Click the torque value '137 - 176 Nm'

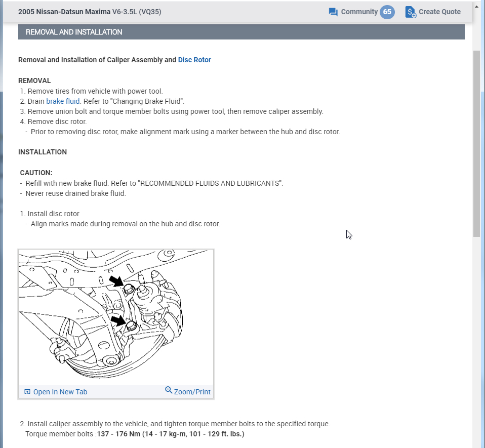click(118, 434)
